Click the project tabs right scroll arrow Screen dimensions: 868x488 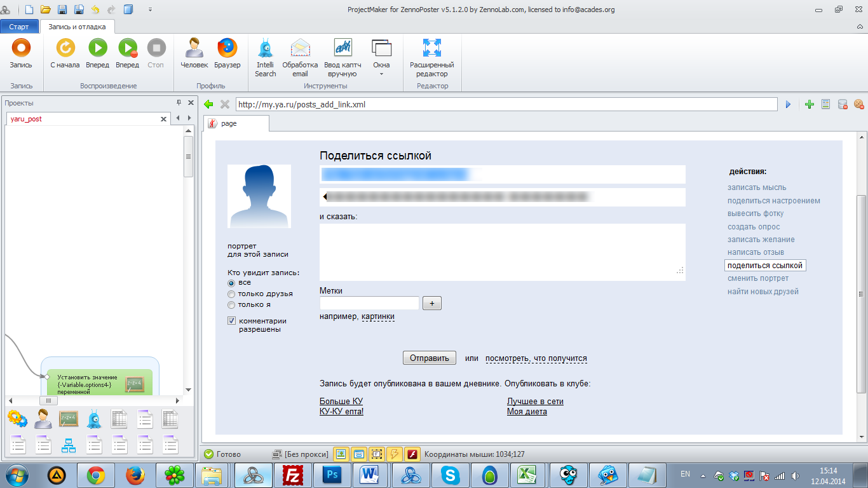click(x=189, y=118)
